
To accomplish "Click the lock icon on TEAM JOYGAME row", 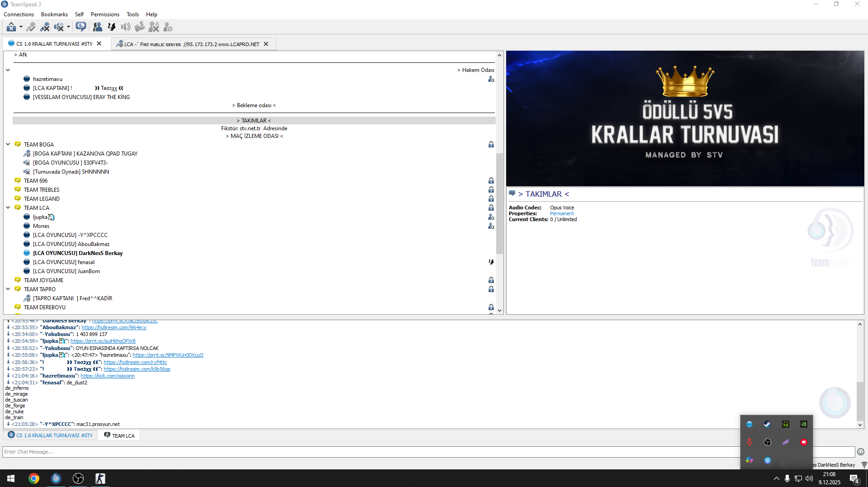I will pos(491,280).
